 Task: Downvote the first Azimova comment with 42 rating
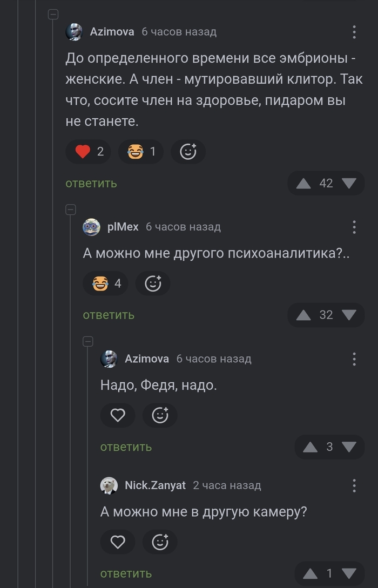(349, 184)
